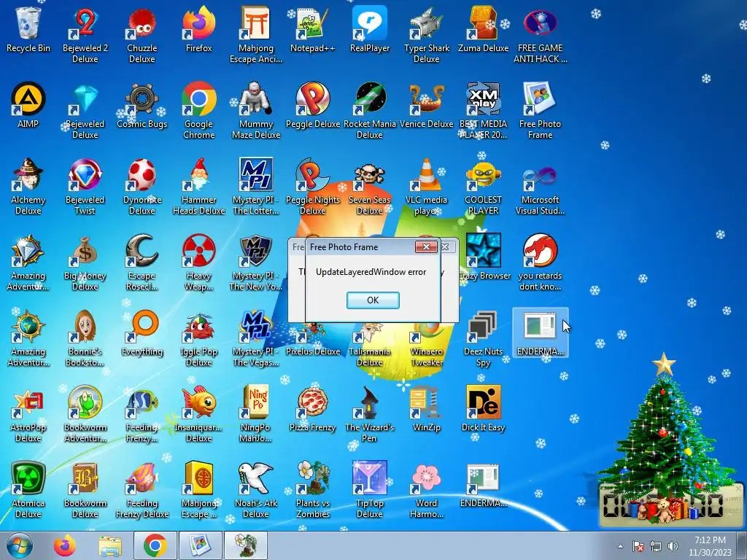Image resolution: width=747 pixels, height=560 pixels.
Task: Select the Typer Shark Deluxe icon
Action: pos(426,34)
